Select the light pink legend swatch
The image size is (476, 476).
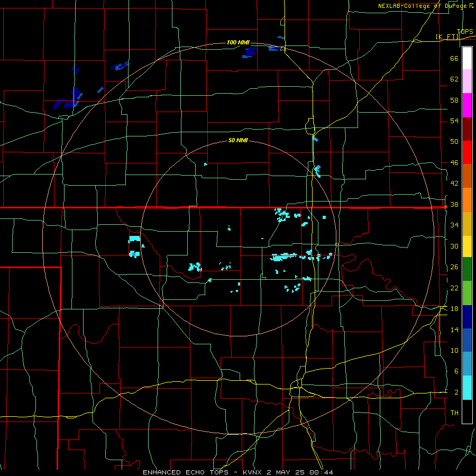click(x=467, y=81)
